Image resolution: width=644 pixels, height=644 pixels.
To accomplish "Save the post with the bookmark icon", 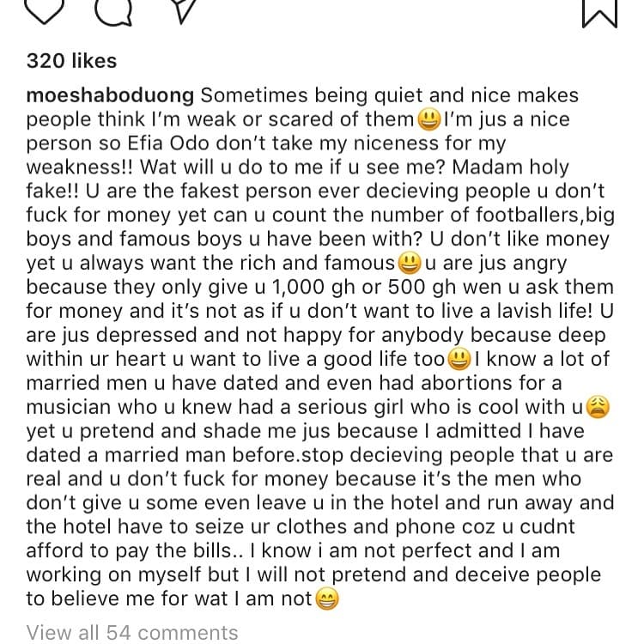I will (599, 13).
